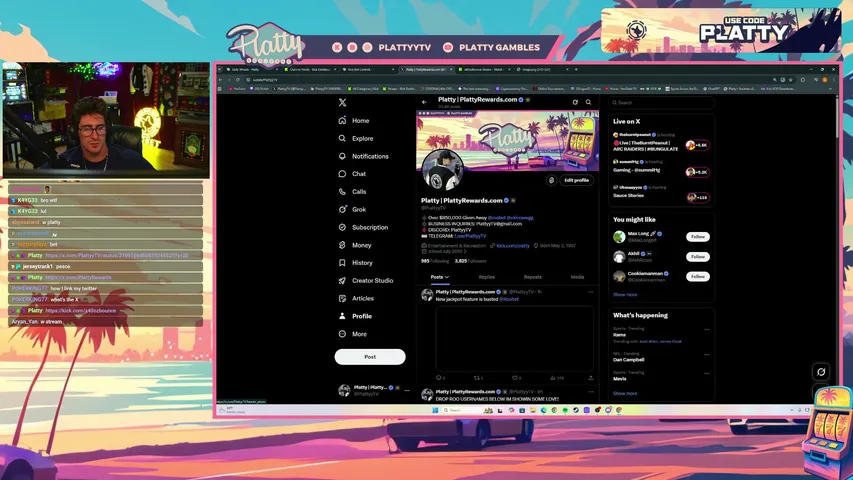Open Grok from the sidebar
853x480 pixels.
coord(352,210)
